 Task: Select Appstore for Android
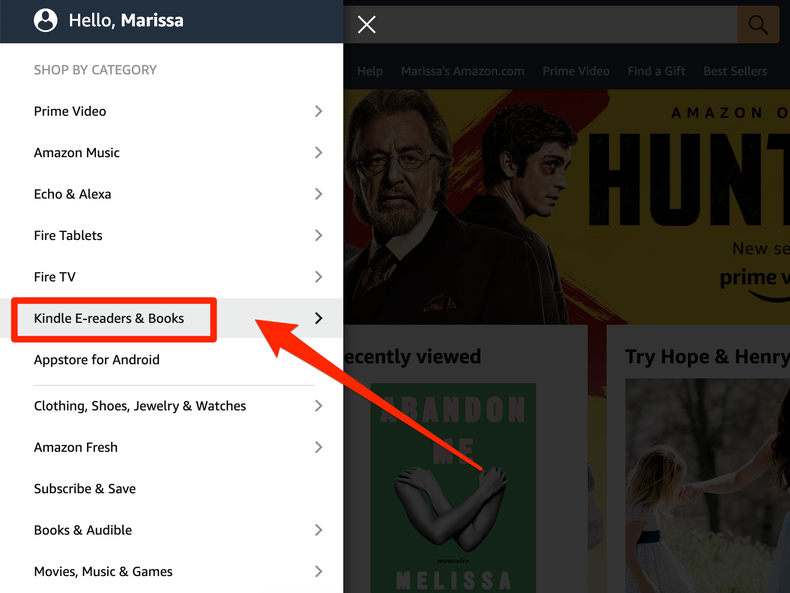click(97, 360)
